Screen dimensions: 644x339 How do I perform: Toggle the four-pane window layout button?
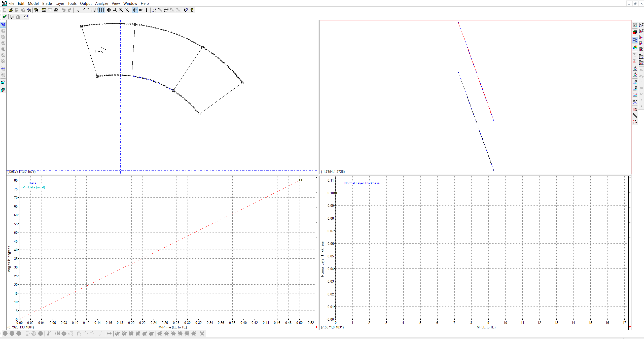click(x=101, y=10)
